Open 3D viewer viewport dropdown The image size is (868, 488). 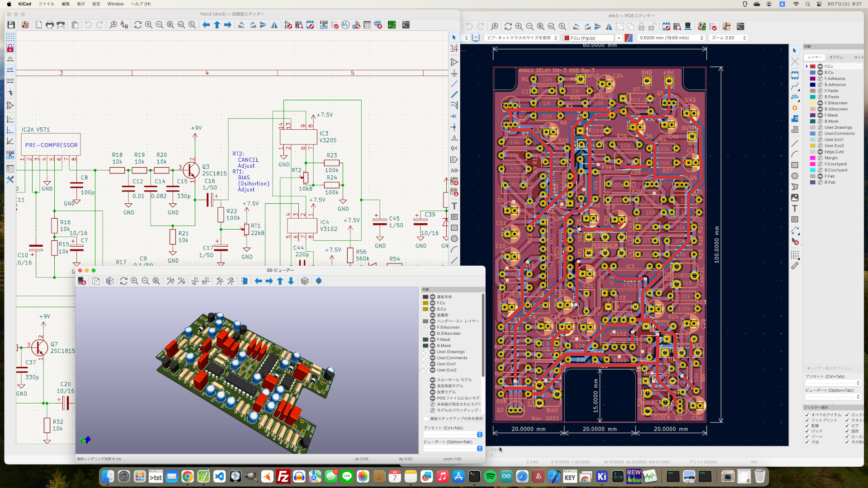tap(453, 449)
